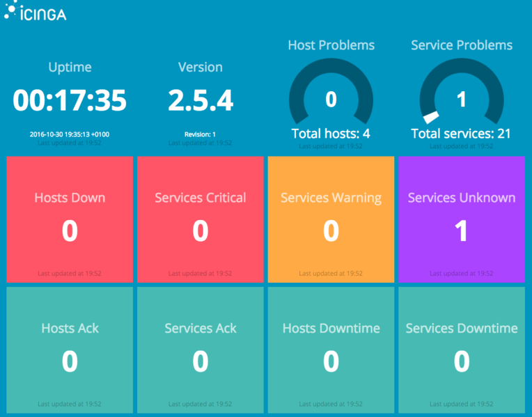Click the Version widget title
The height and width of the screenshot is (417, 532).
pos(201,68)
